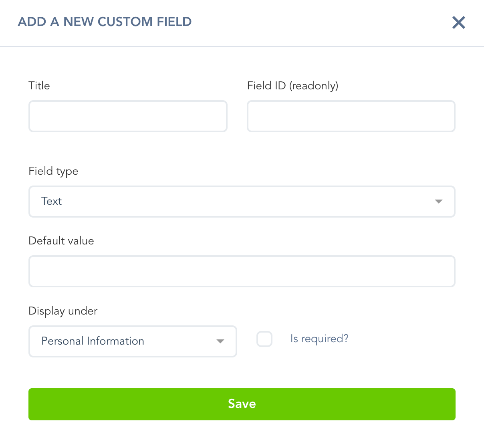
Task: Click the 'Field type' label
Action: [x=53, y=172]
